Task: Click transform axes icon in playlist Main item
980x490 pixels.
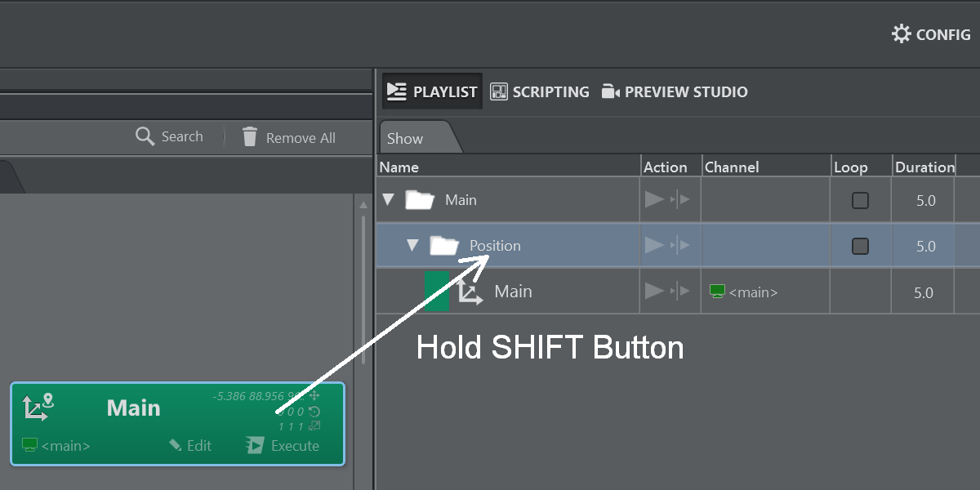Action: [x=469, y=292]
